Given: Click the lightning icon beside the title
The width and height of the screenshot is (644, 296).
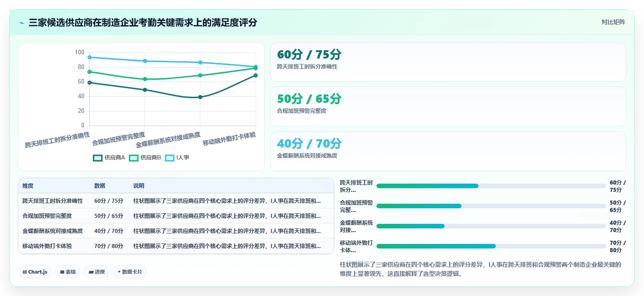Looking at the screenshot, I should click(21, 23).
